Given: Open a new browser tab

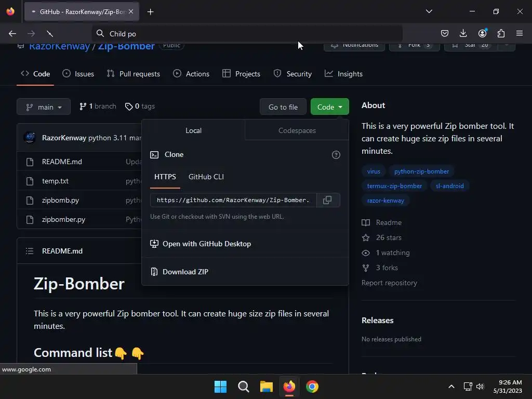Looking at the screenshot, I should pyautogui.click(x=150, y=12).
